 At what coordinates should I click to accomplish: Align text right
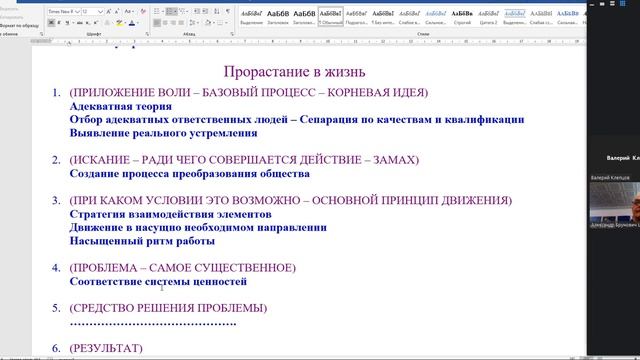pyautogui.click(x=173, y=23)
